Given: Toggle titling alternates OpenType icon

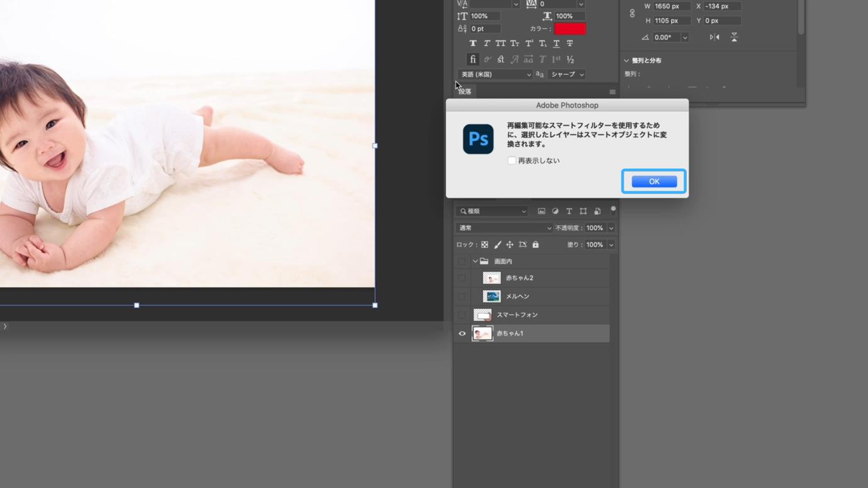Looking at the screenshot, I should (x=542, y=60).
